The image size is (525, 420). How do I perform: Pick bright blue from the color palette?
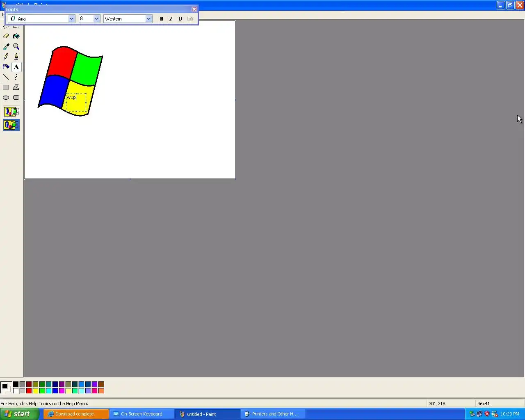[x=55, y=390]
